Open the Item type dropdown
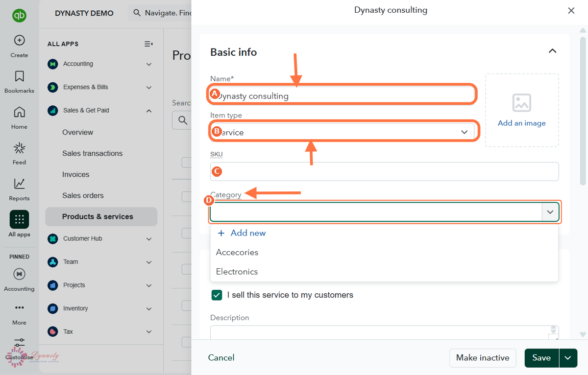Screen dimensions: 588x375 (x=343, y=132)
